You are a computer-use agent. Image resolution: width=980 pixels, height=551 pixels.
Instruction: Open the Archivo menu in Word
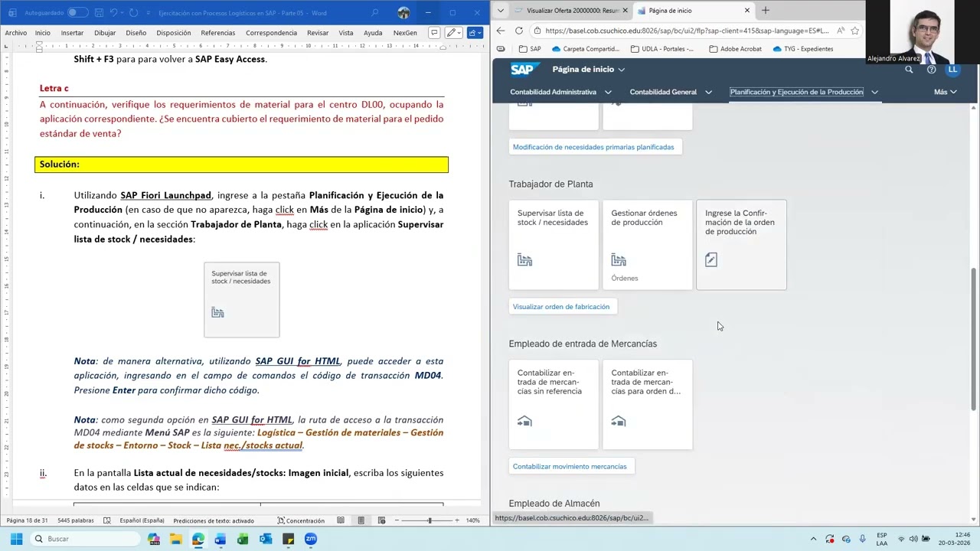pyautogui.click(x=15, y=33)
